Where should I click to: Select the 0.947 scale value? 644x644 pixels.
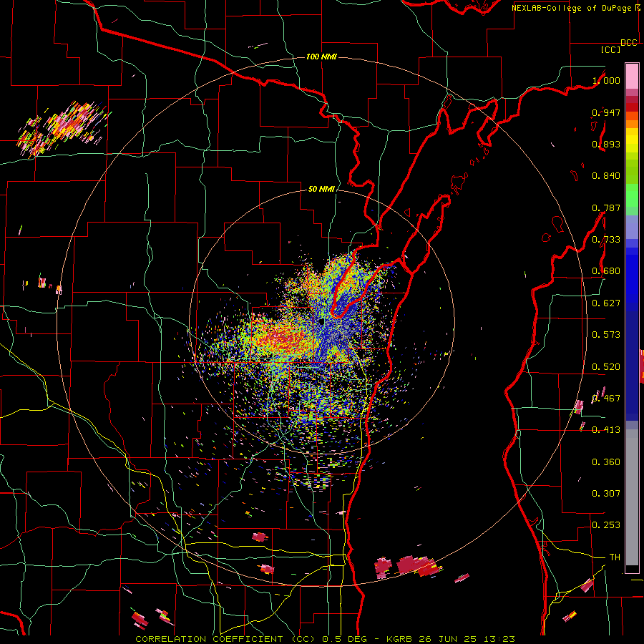[x=606, y=112]
